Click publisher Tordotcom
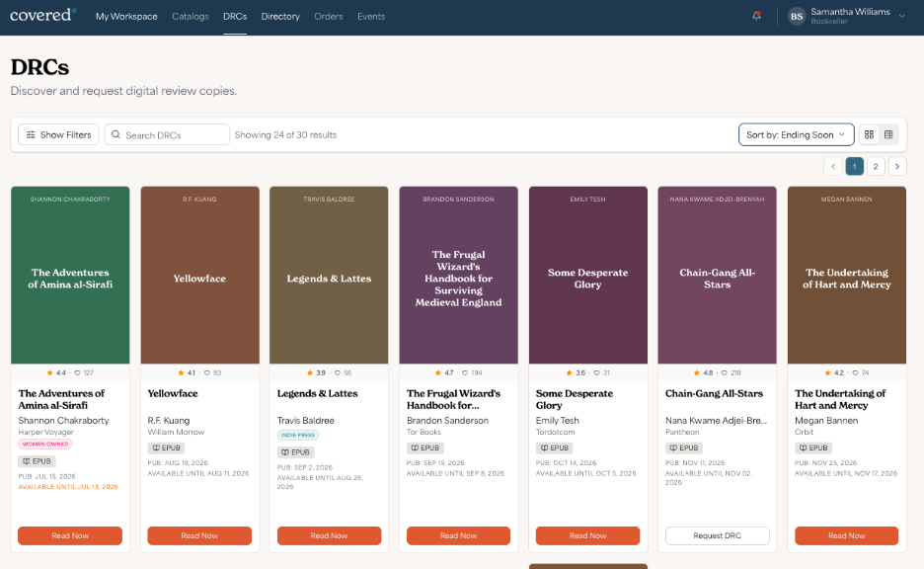The image size is (924, 569). (555, 433)
